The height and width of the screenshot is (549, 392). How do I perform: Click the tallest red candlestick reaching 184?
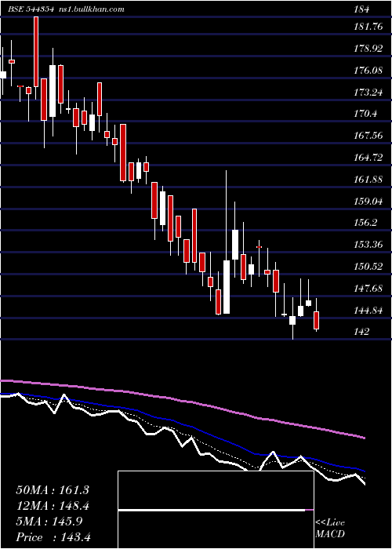coord(36,52)
